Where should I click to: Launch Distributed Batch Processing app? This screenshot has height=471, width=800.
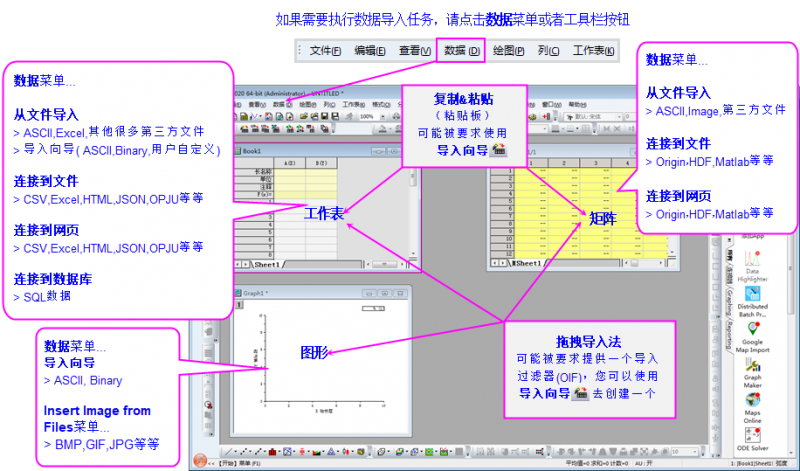click(752, 302)
